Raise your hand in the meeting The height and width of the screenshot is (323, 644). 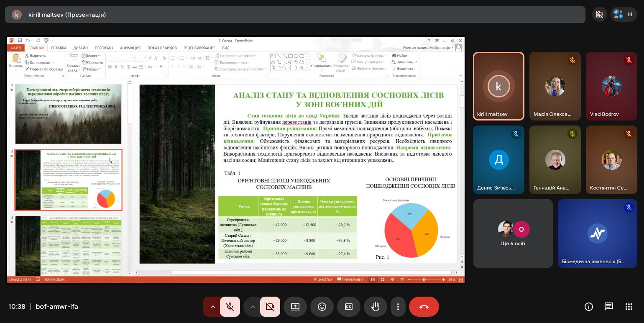tap(376, 307)
